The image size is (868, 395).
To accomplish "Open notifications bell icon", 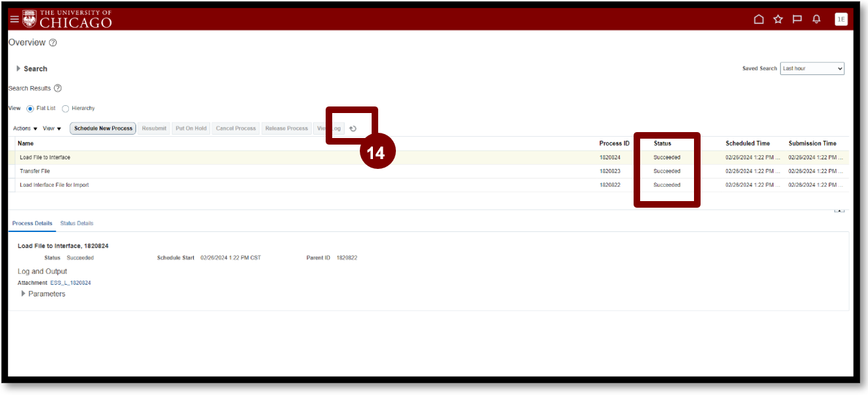I will 817,19.
